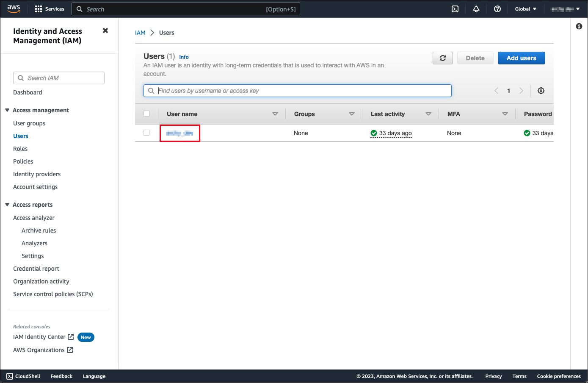The height and width of the screenshot is (383, 588).
Task: Sort by Groups column arrow
Action: [352, 114]
